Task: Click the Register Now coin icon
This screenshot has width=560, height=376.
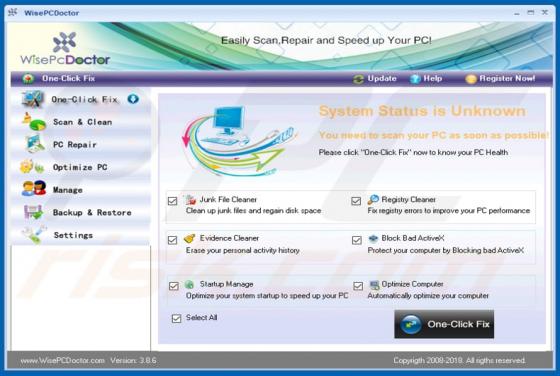Action: point(471,79)
